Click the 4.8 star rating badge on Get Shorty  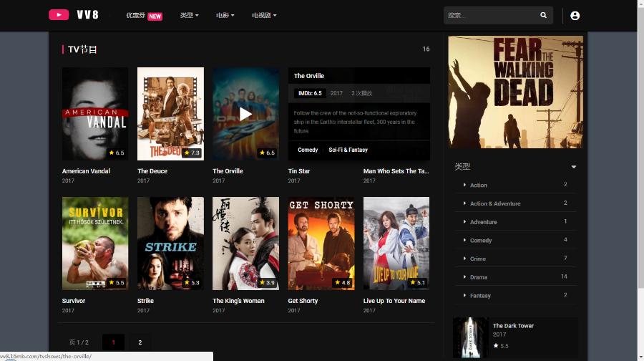coord(343,282)
